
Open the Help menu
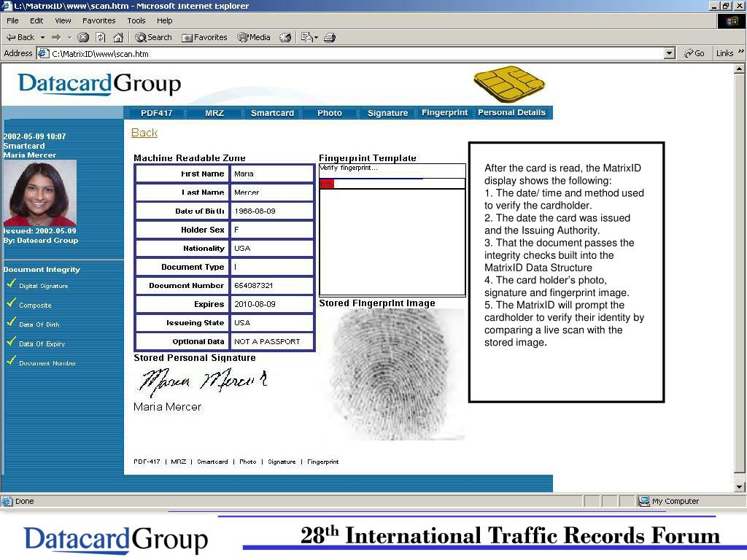pos(165,20)
